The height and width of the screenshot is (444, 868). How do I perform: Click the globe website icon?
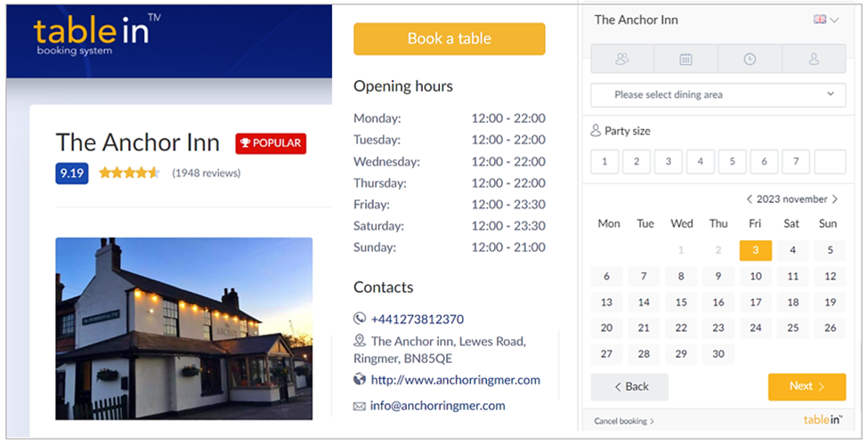[x=360, y=380]
